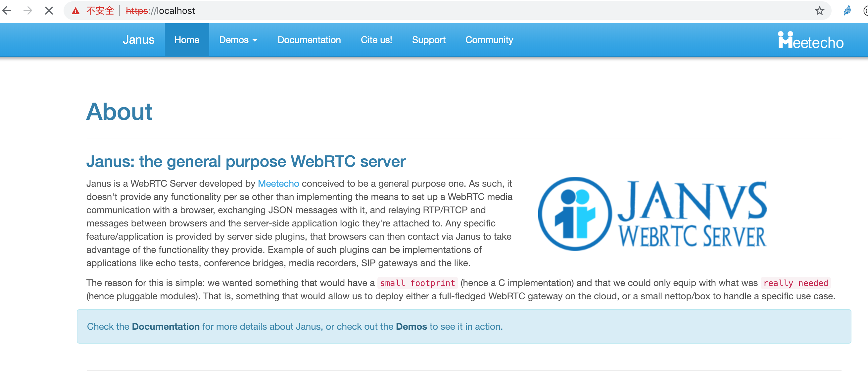The image size is (868, 384).
Task: Open the Cite us! menu item
Action: pyautogui.click(x=376, y=40)
